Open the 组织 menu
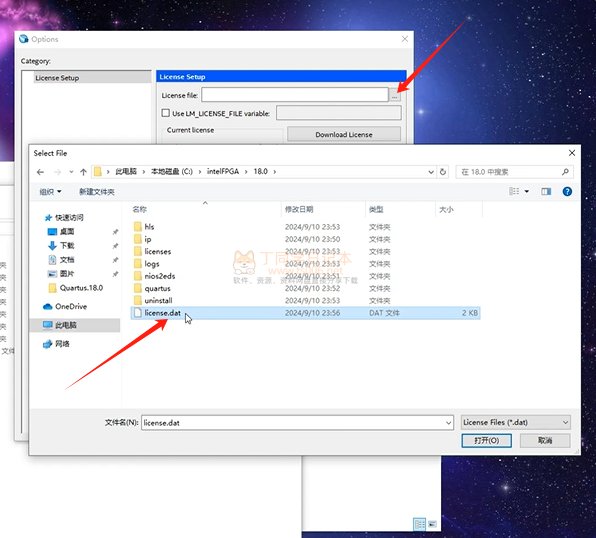This screenshot has height=538, width=596. [x=50, y=192]
